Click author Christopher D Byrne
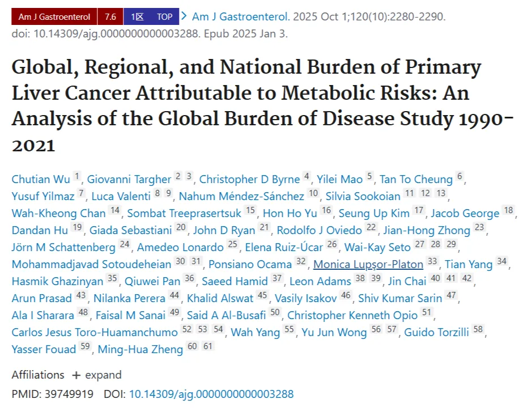528x420 pixels. click(x=249, y=179)
